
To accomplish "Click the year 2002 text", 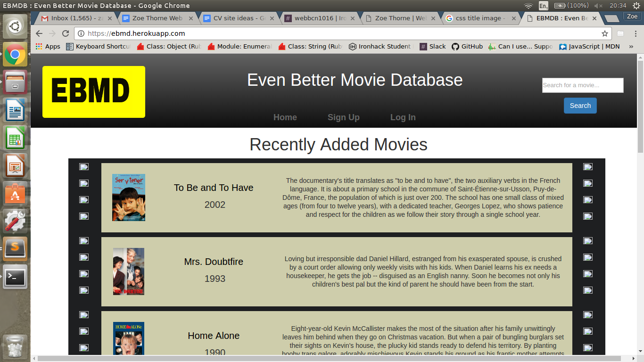I will 215,205.
